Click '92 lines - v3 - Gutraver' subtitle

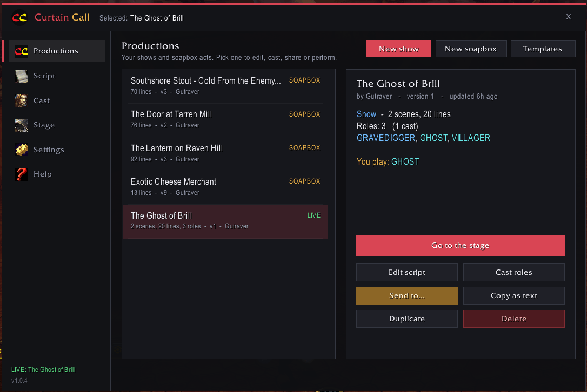pyautogui.click(x=165, y=159)
